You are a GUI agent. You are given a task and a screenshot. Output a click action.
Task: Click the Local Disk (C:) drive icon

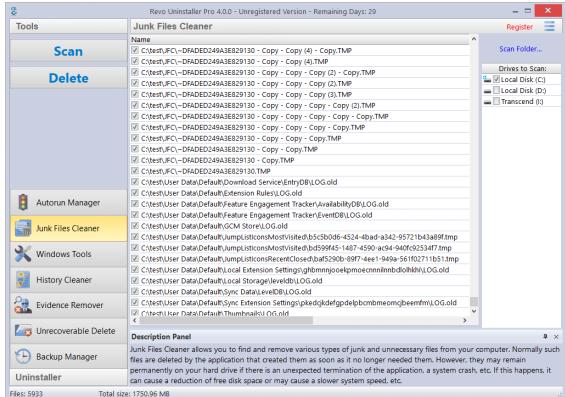coord(487,79)
